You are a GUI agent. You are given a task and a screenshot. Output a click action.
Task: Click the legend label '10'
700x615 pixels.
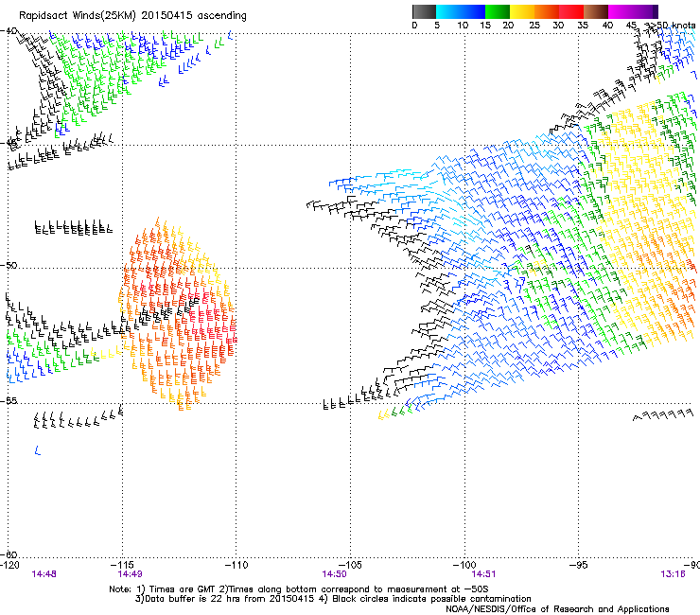coord(463,25)
